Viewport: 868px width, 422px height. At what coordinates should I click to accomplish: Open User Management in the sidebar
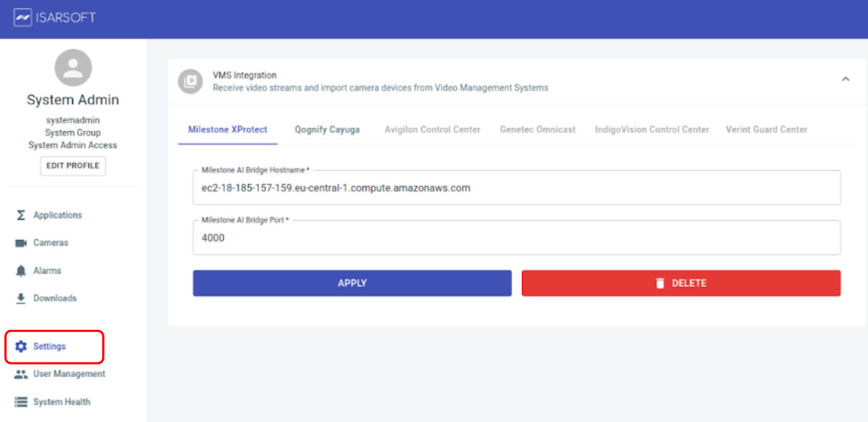[69, 374]
